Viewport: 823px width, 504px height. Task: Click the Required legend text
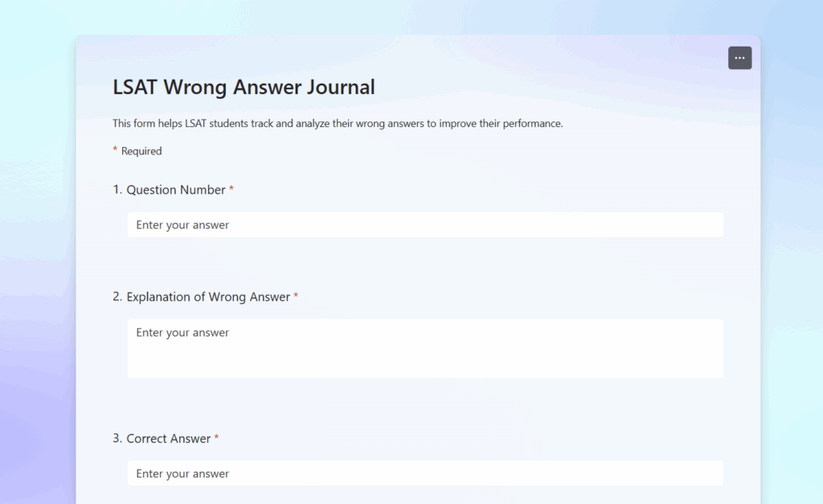pos(141,151)
